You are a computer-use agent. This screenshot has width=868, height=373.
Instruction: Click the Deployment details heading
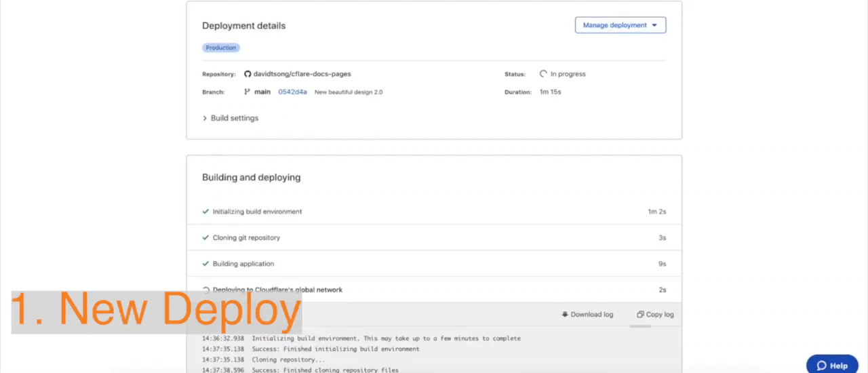click(x=244, y=26)
